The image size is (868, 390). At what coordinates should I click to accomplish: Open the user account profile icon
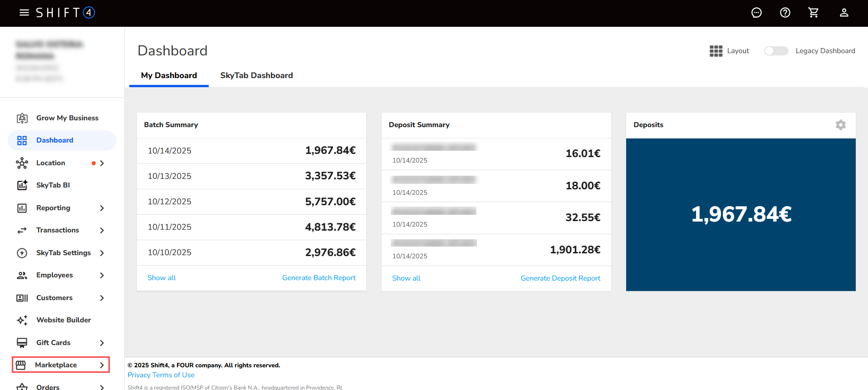pos(843,13)
